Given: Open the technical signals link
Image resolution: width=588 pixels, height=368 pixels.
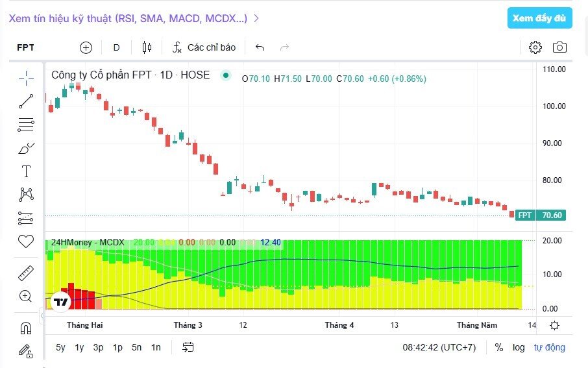Looking at the screenshot, I should pos(134,18).
